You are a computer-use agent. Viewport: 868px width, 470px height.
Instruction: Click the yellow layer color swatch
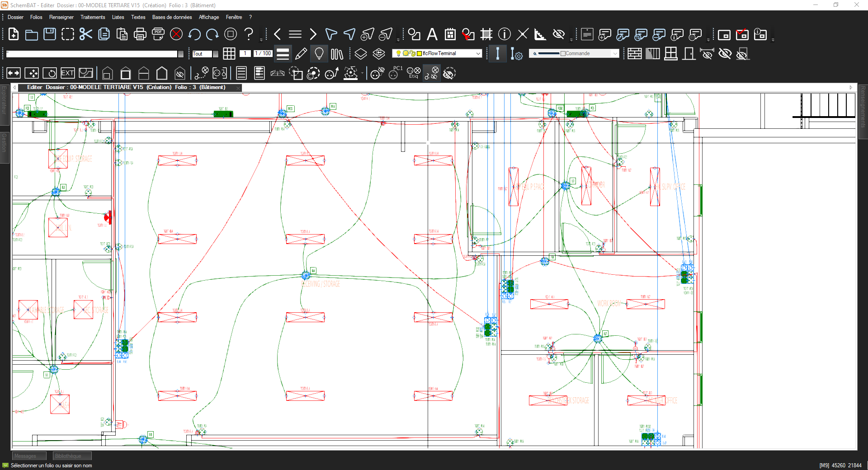(x=419, y=53)
